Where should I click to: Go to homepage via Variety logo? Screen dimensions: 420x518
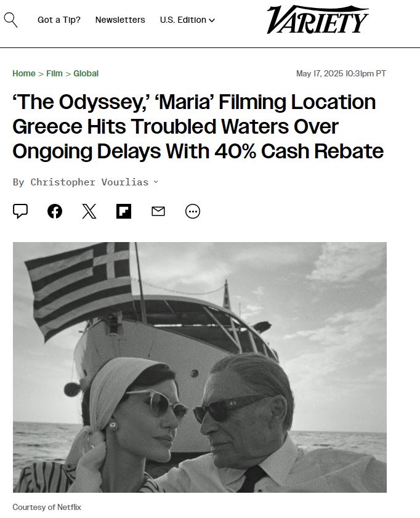click(x=317, y=20)
